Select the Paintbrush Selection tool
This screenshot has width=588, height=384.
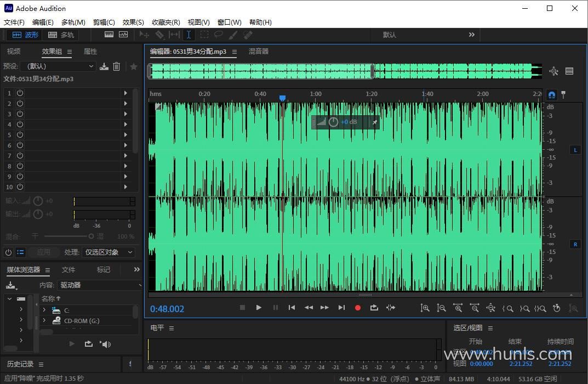pos(233,35)
